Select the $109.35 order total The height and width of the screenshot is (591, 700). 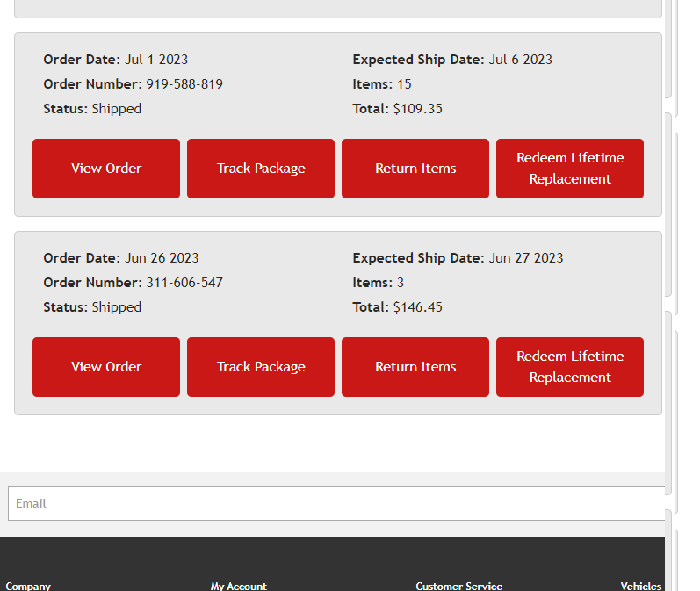[417, 109]
